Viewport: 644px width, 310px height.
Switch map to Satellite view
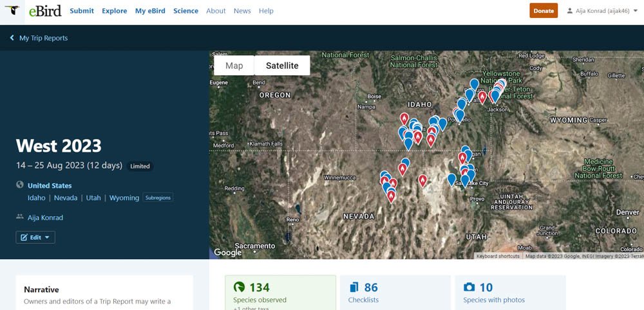pyautogui.click(x=282, y=66)
